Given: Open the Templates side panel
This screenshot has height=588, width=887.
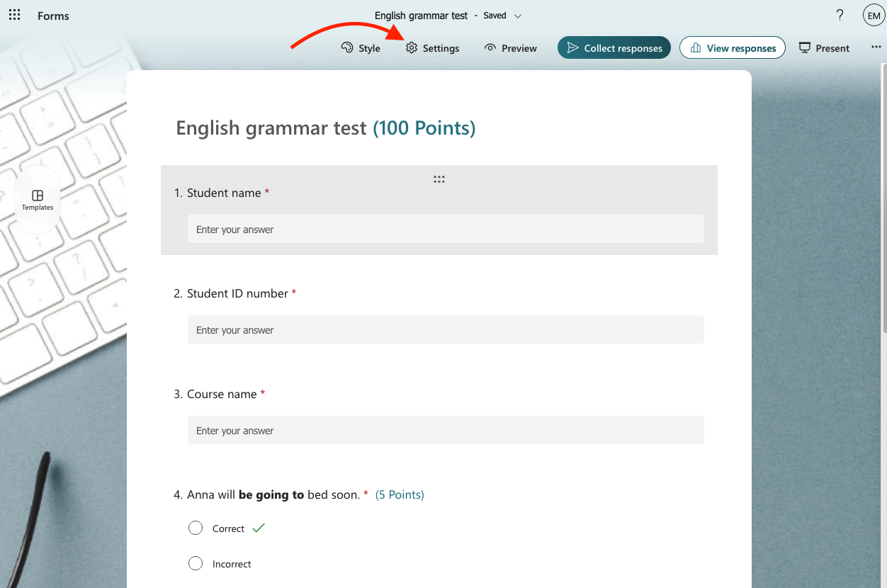Looking at the screenshot, I should (x=38, y=200).
